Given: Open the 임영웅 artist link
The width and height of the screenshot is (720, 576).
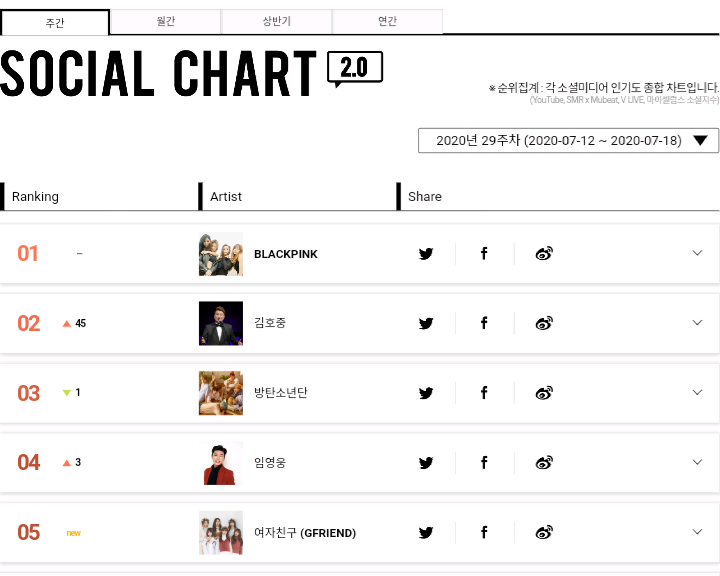Looking at the screenshot, I should (x=270, y=463).
